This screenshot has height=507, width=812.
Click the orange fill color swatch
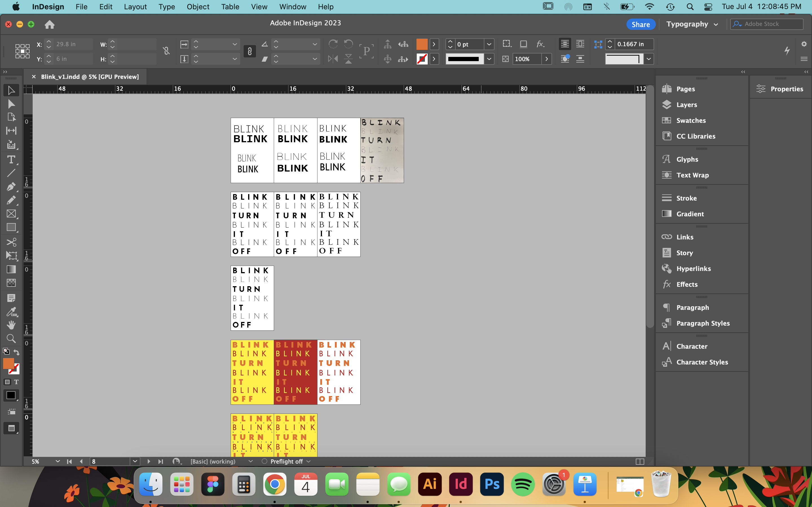[422, 44]
